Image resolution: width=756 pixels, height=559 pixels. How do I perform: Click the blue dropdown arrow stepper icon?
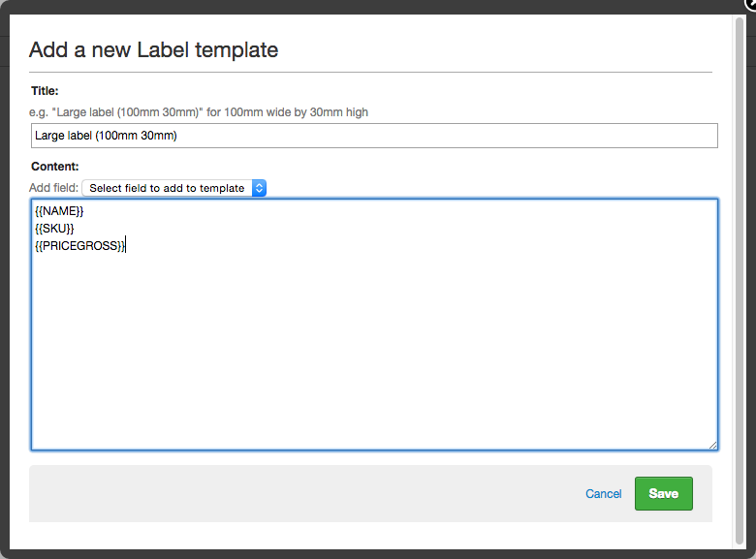(x=259, y=188)
